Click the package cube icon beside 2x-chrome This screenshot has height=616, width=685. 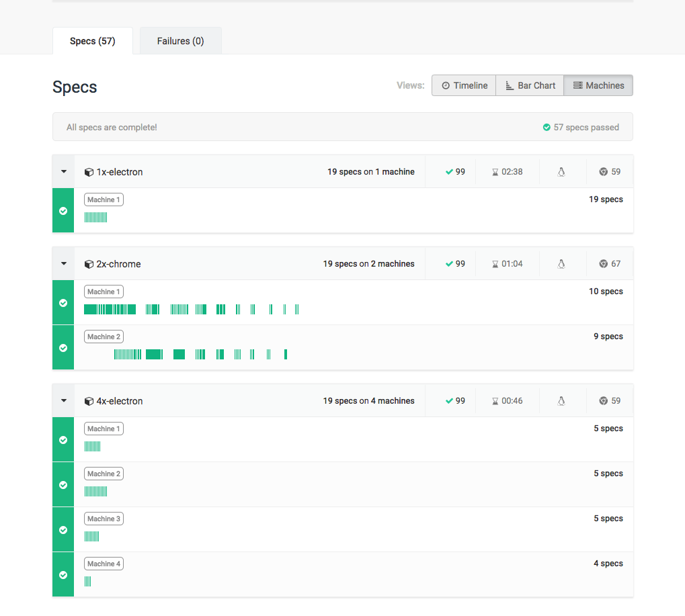(x=89, y=263)
